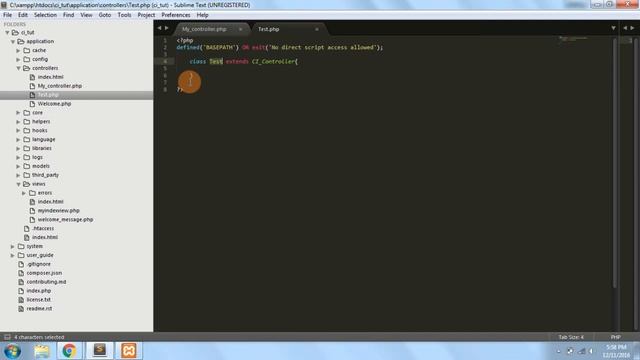
Task: Open the Help menu
Action: click(x=202, y=15)
